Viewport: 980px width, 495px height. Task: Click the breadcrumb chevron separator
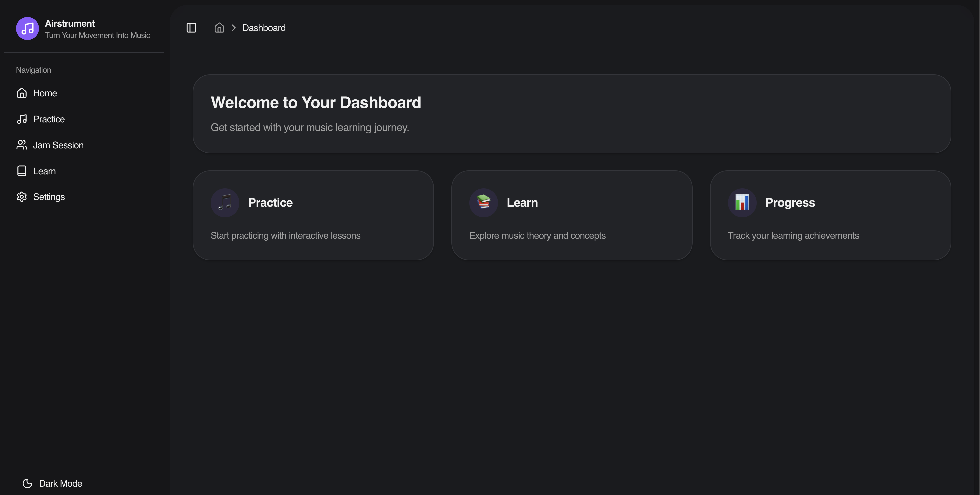pyautogui.click(x=234, y=28)
